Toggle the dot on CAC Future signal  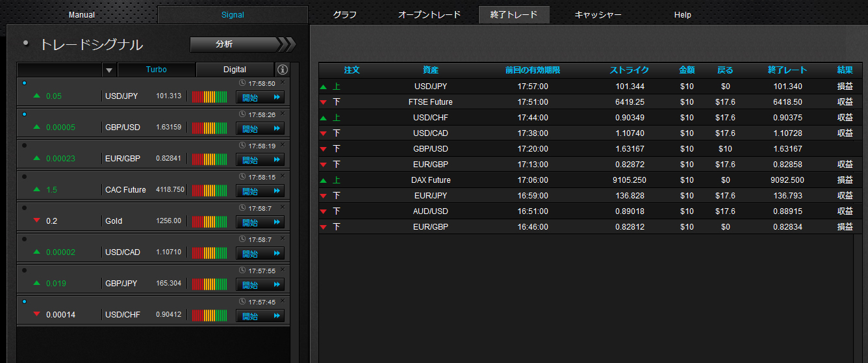point(24,176)
